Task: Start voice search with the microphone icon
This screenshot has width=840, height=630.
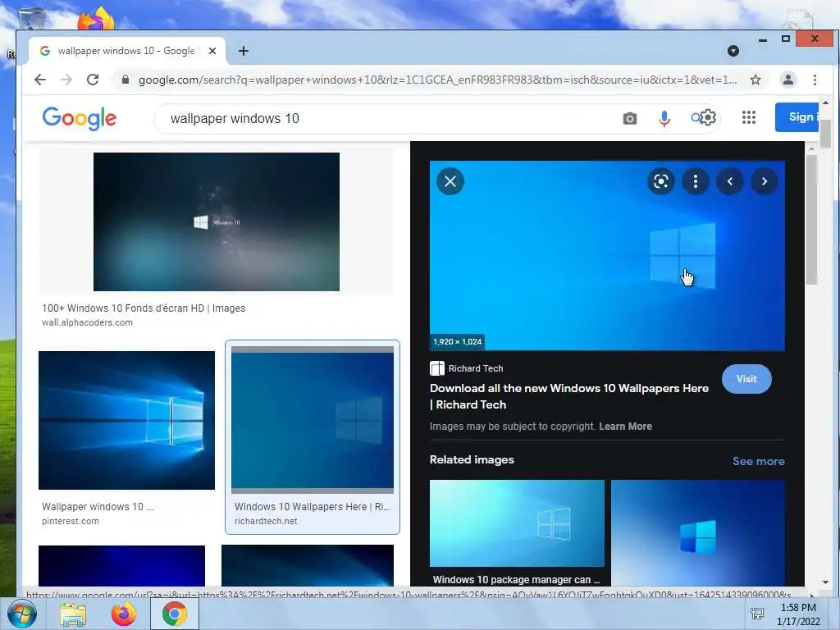Action: coord(664,118)
